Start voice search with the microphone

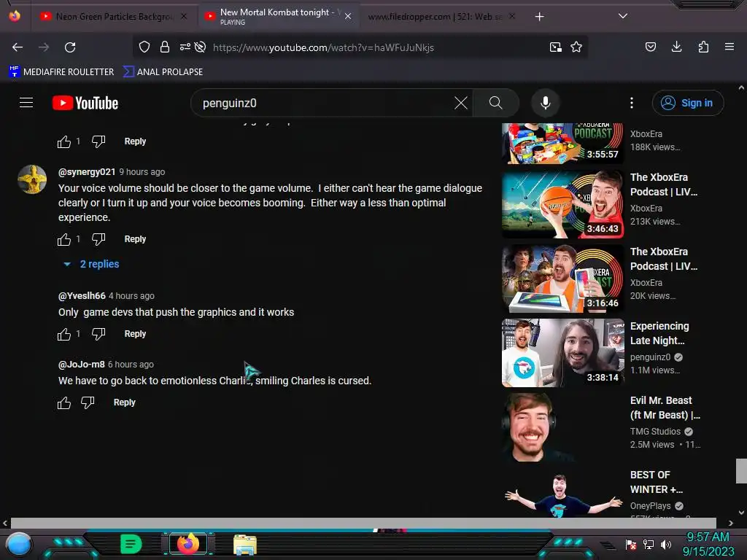tap(546, 103)
